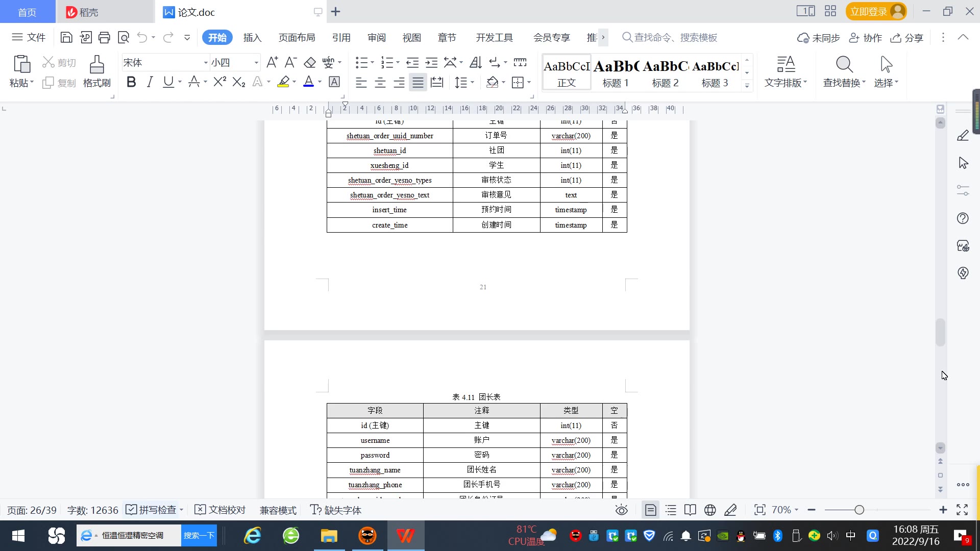
Task: Toggle justify alignment
Action: tap(418, 82)
